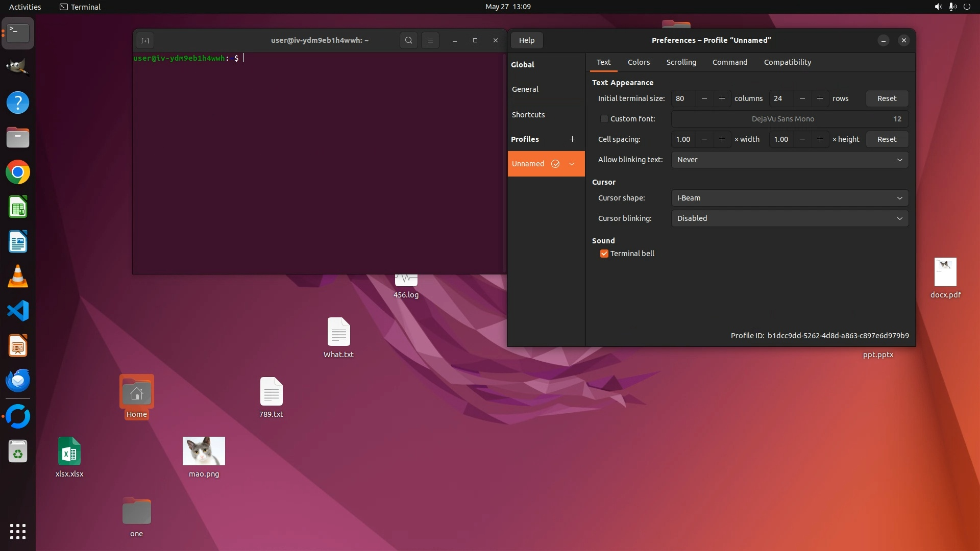Viewport: 980px width, 551px height.
Task: Select Shortcuts in the Global sidebar
Action: click(528, 115)
